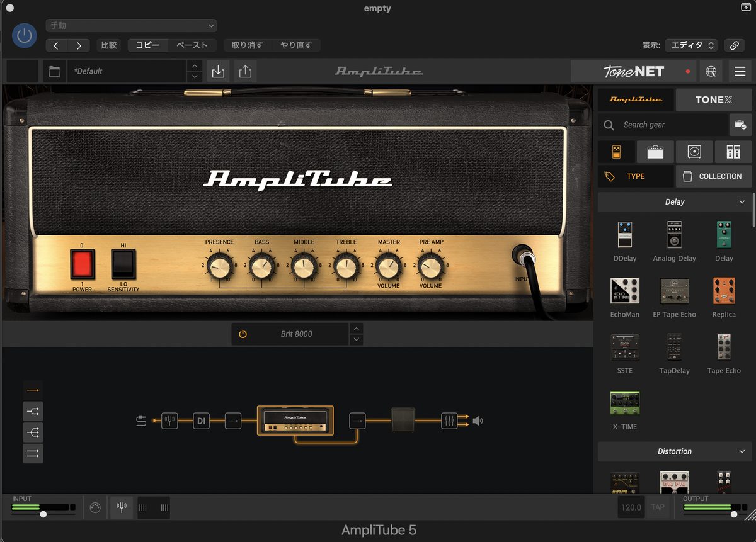Viewport: 756px width, 542px height.
Task: Select the stomp pedal gear category
Action: [616, 152]
